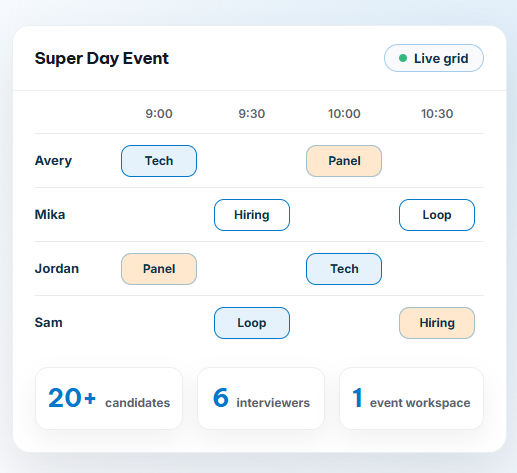The height and width of the screenshot is (473, 517).
Task: Click the 10:30 time column header
Action: click(437, 114)
